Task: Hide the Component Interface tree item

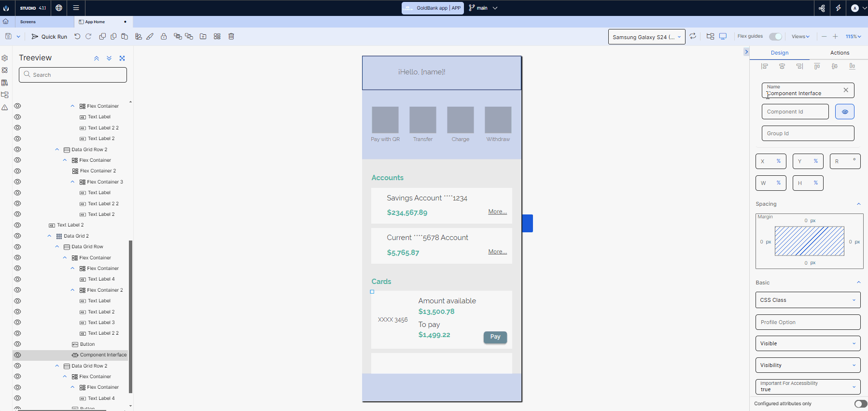Action: click(x=18, y=355)
